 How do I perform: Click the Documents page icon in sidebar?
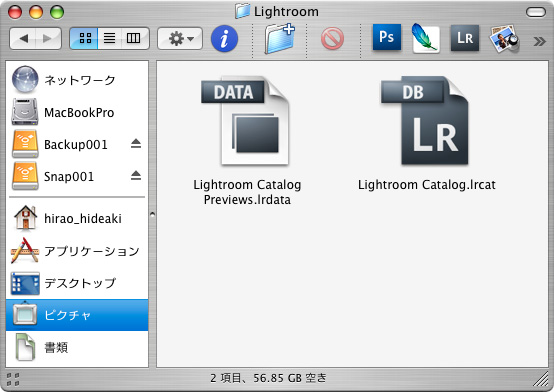(x=25, y=347)
